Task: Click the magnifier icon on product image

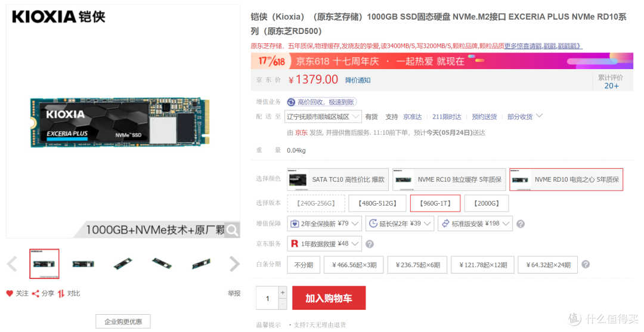Action: click(232, 230)
